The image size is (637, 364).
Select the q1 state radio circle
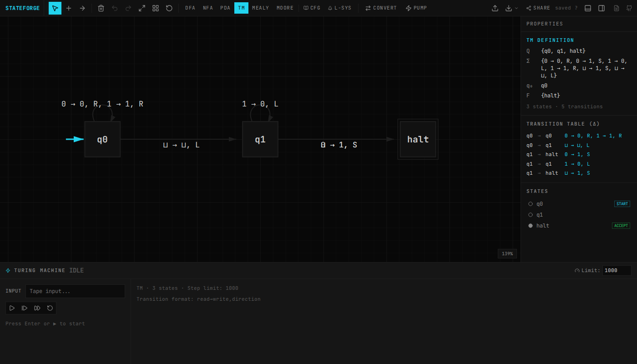(531, 214)
